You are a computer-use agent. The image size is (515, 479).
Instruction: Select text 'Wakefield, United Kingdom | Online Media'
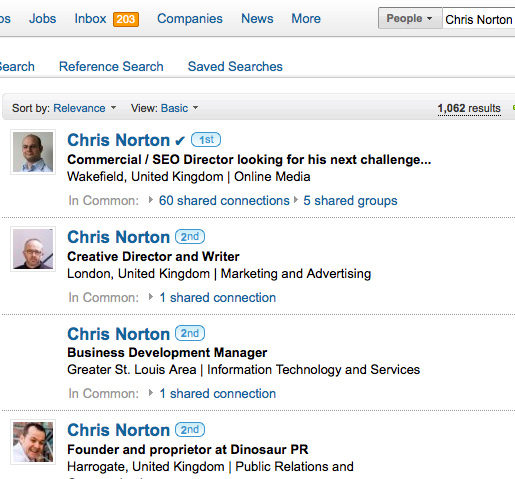pos(189,177)
